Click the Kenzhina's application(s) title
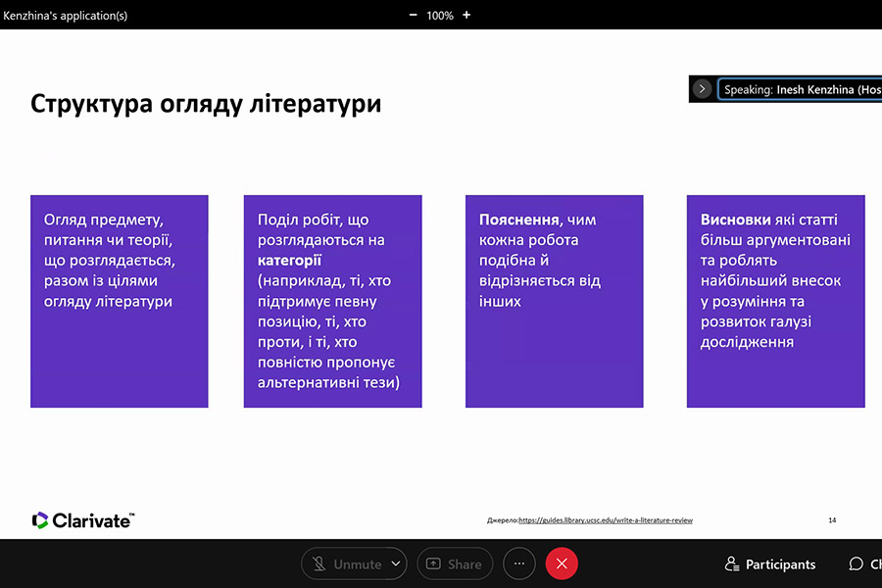Viewport: 882px width, 588px height. coord(66,15)
